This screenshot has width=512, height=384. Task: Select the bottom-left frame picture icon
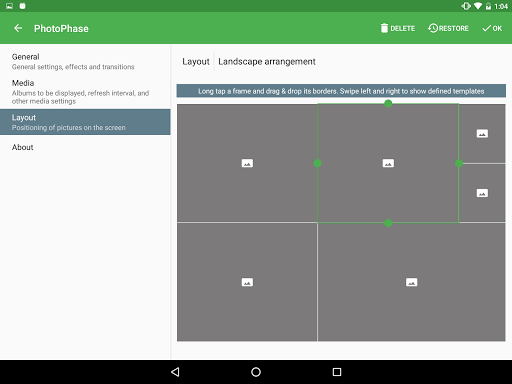pos(247,282)
